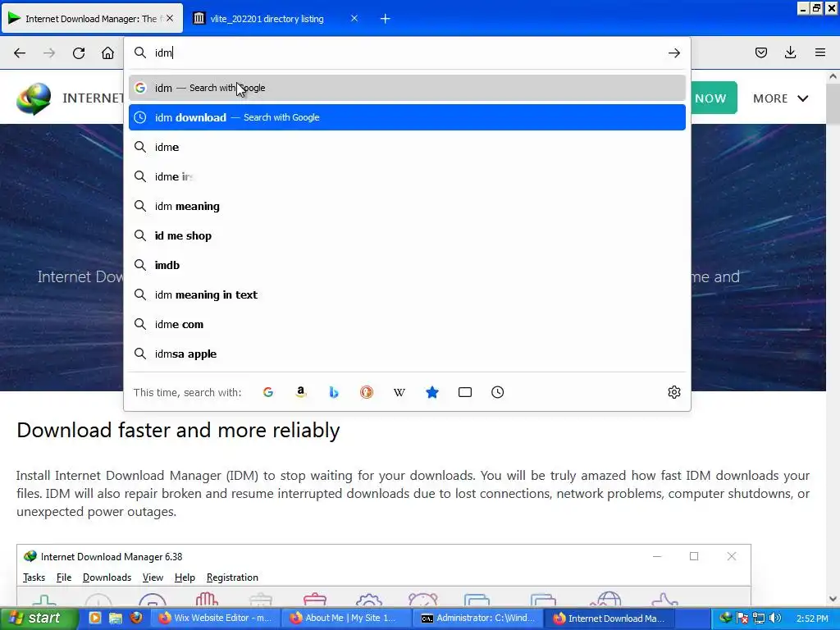Choose 'idm meaning in text' suggestion

coord(407,294)
